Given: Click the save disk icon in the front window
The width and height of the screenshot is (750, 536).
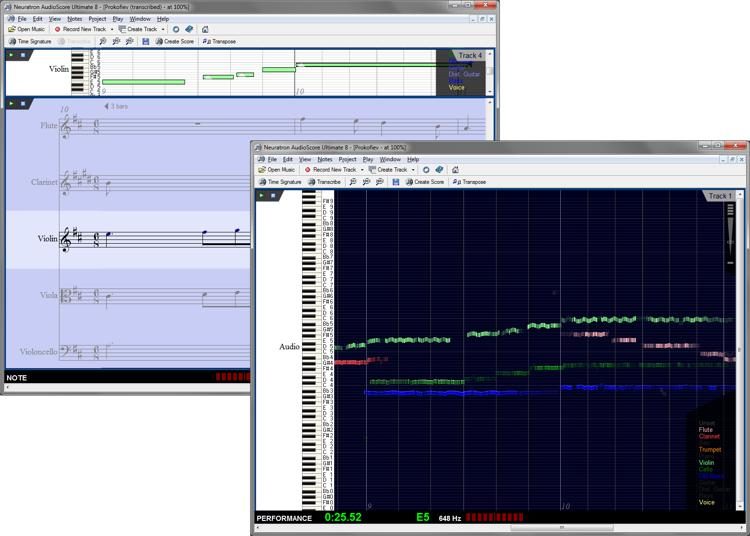Looking at the screenshot, I should (x=396, y=182).
